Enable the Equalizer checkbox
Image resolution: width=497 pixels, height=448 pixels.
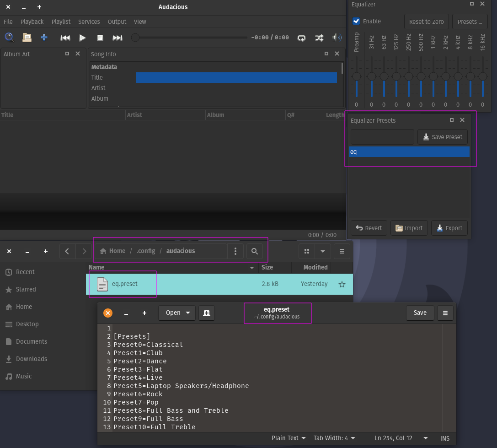pos(356,22)
